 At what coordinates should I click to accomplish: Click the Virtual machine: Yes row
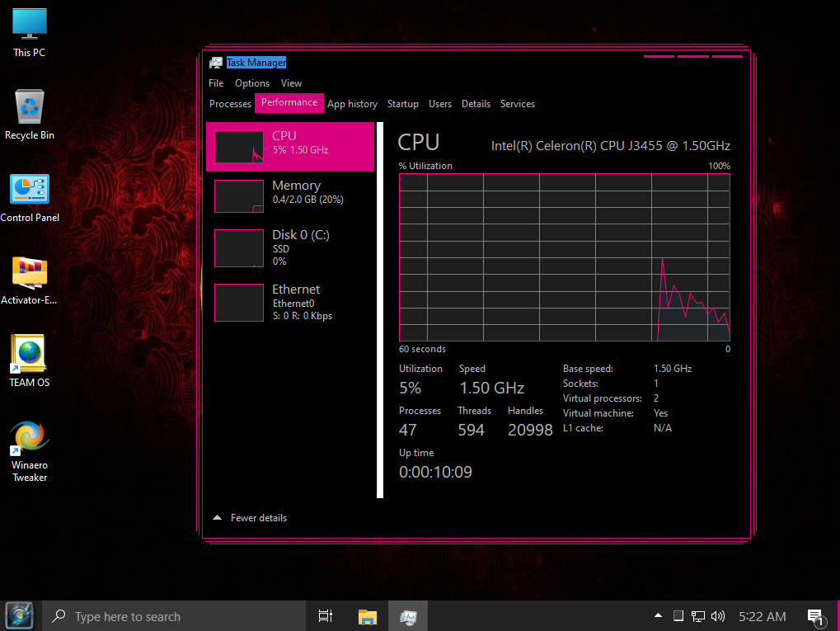(x=615, y=413)
